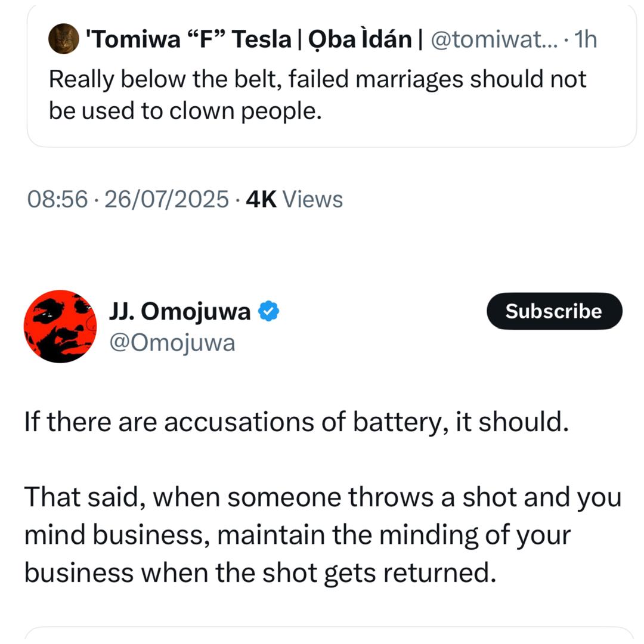
Task: Click the line ending "shot gets returned."
Action: pos(260,572)
